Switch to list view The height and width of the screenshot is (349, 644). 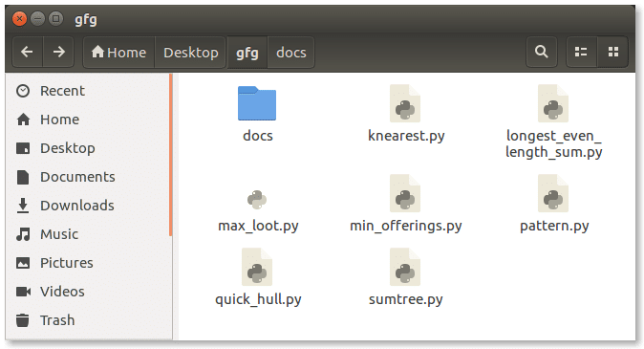pos(581,52)
